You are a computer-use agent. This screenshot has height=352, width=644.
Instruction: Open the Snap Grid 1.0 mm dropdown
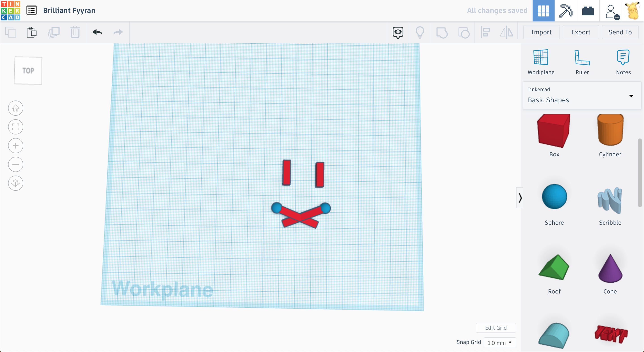500,342
